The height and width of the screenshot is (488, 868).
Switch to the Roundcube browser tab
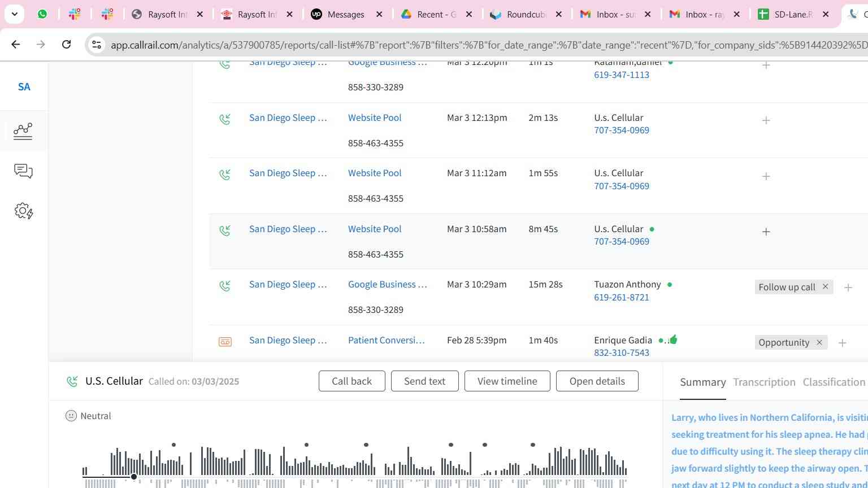coord(526,14)
